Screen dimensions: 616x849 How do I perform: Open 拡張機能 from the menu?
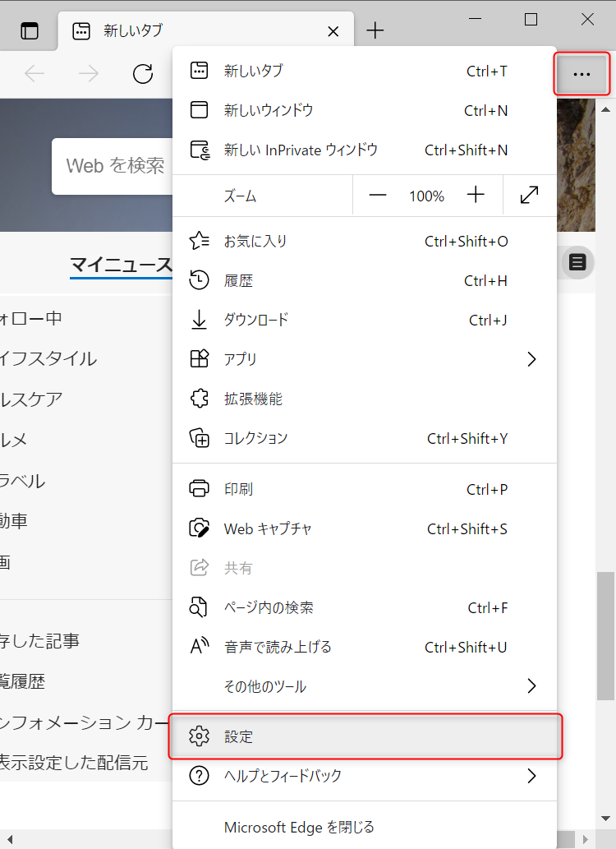point(365,399)
